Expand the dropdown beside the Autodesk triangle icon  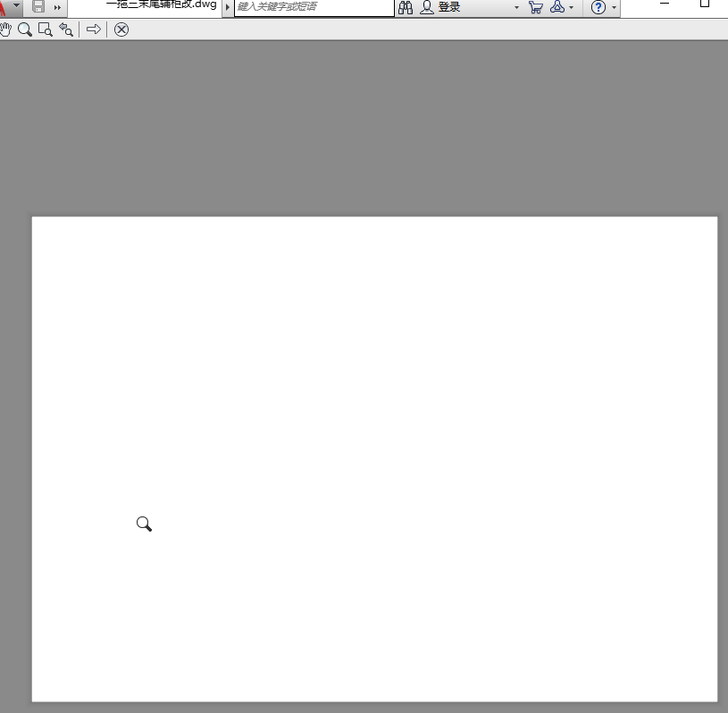[x=571, y=7]
